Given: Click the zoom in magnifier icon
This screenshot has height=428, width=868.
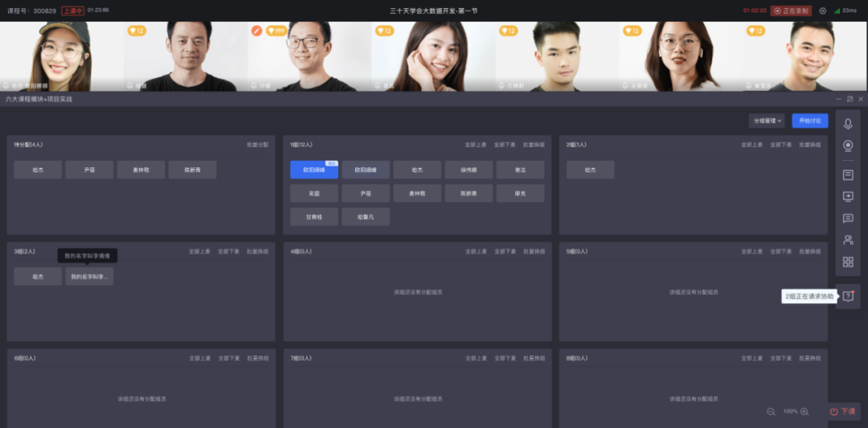Looking at the screenshot, I should click(805, 411).
